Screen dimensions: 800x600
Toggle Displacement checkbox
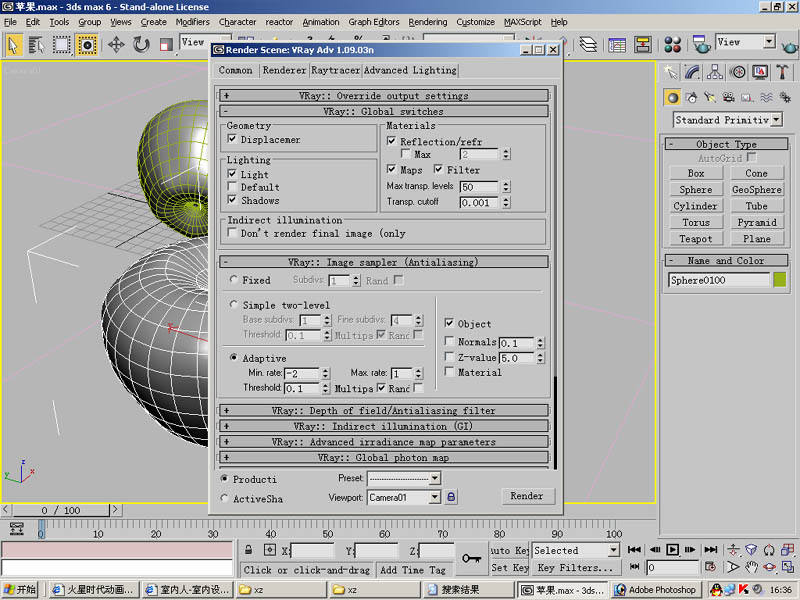pos(232,139)
